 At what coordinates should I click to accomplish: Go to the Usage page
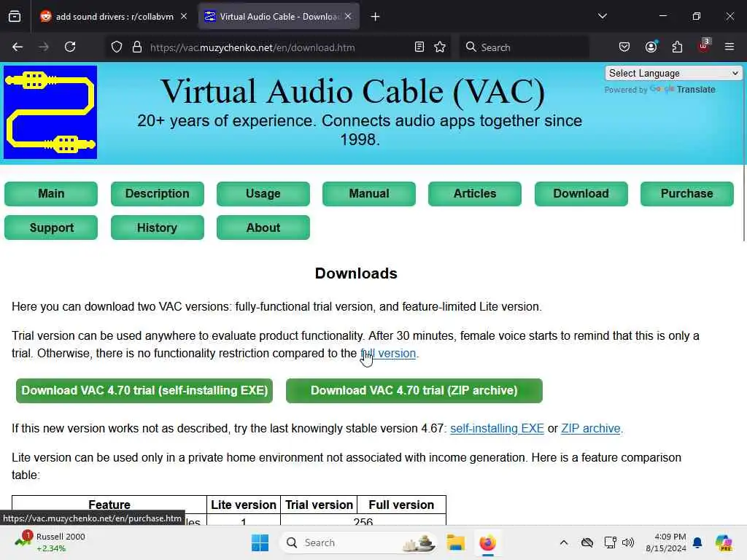pyautogui.click(x=263, y=194)
